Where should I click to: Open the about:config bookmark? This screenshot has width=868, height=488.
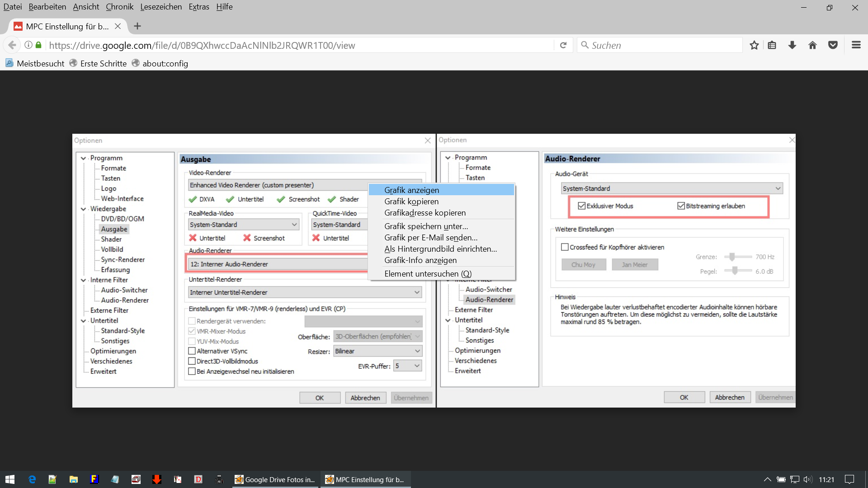(x=165, y=64)
